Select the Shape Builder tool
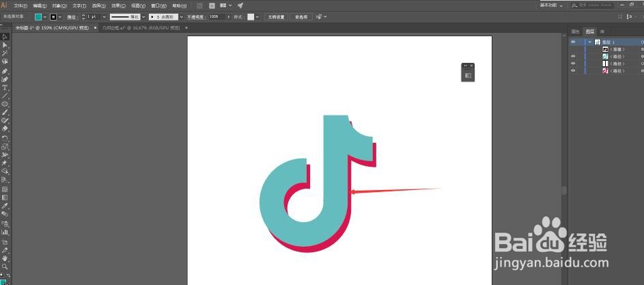644x285 pixels. 5,172
